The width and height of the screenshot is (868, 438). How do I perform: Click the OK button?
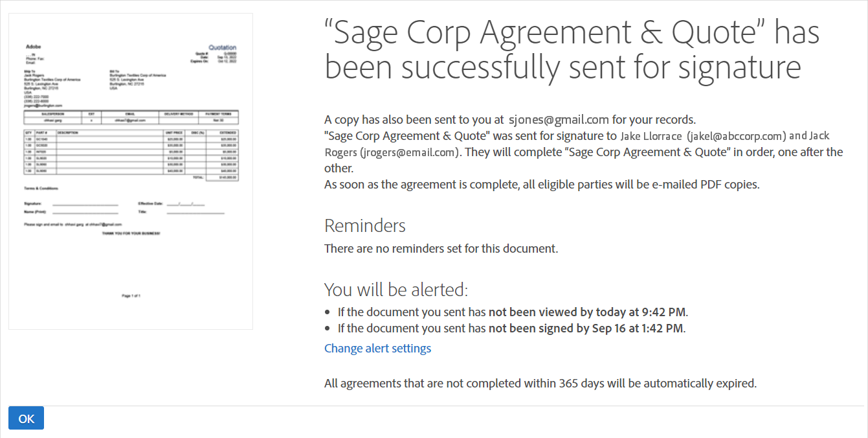[26, 418]
